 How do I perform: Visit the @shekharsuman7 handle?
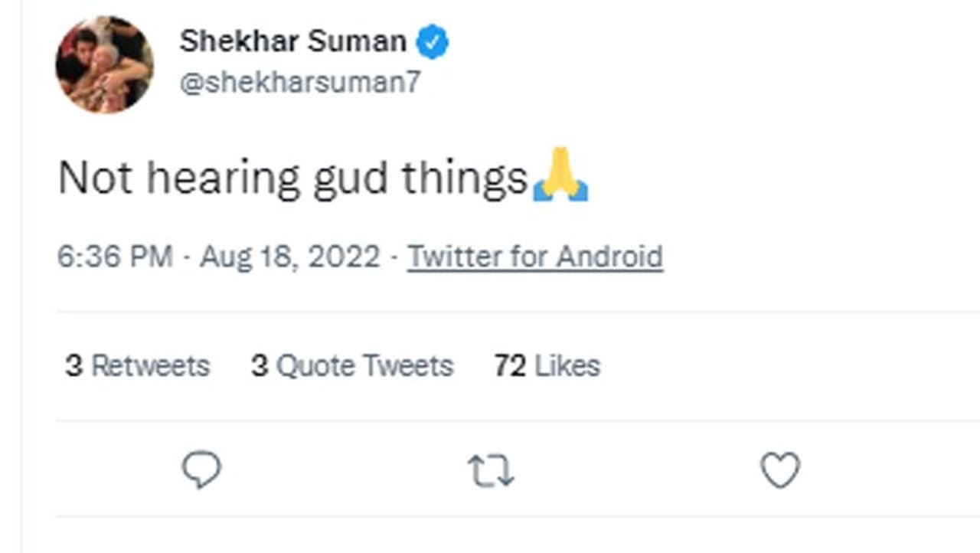pyautogui.click(x=300, y=82)
